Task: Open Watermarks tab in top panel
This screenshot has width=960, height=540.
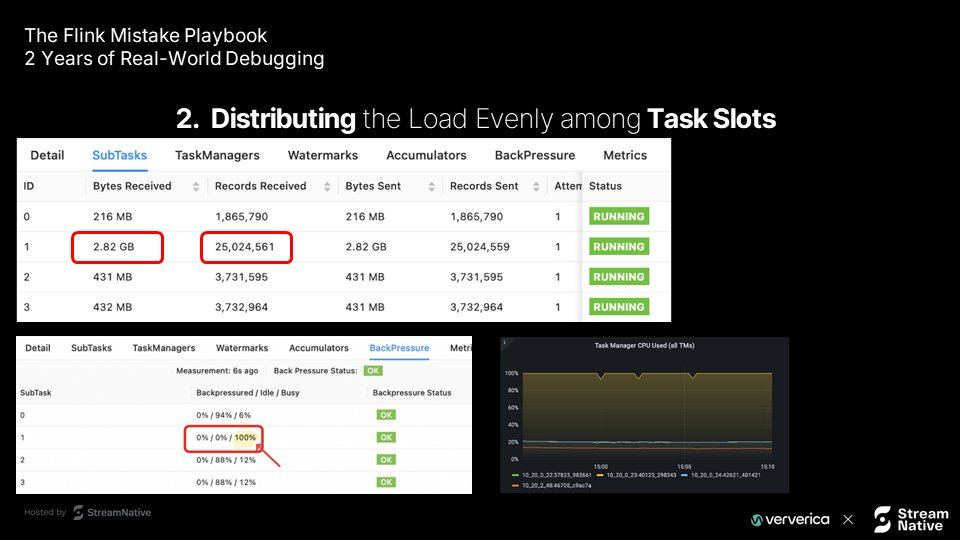Action: click(323, 156)
